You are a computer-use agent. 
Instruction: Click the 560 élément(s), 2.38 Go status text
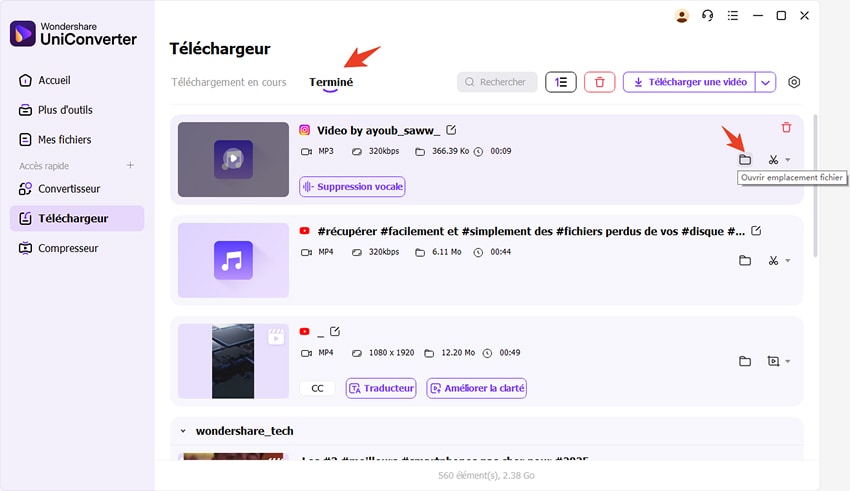click(x=486, y=475)
